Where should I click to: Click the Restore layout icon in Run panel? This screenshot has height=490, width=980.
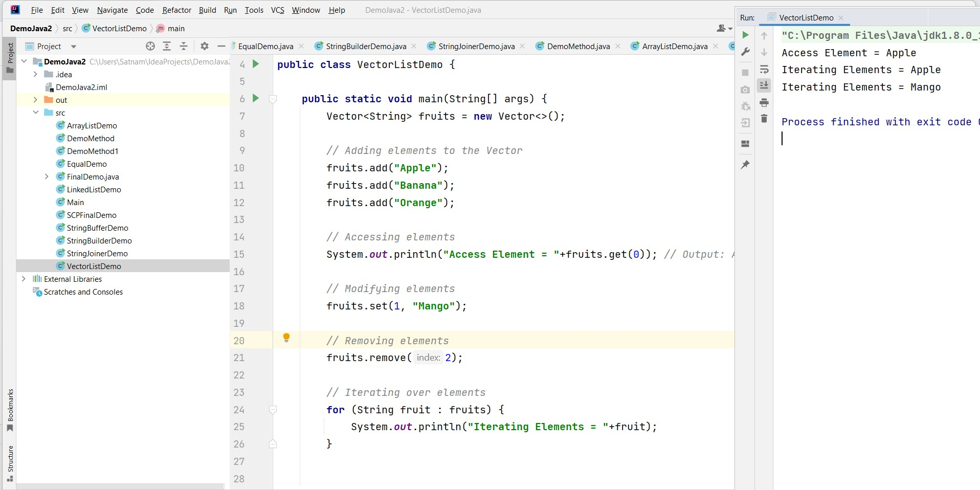click(x=745, y=144)
